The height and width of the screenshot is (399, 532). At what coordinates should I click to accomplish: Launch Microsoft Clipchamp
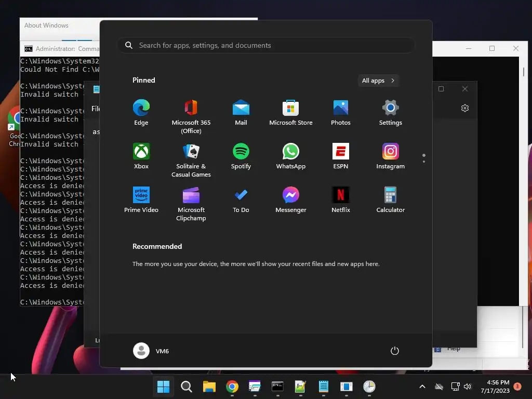click(x=191, y=204)
